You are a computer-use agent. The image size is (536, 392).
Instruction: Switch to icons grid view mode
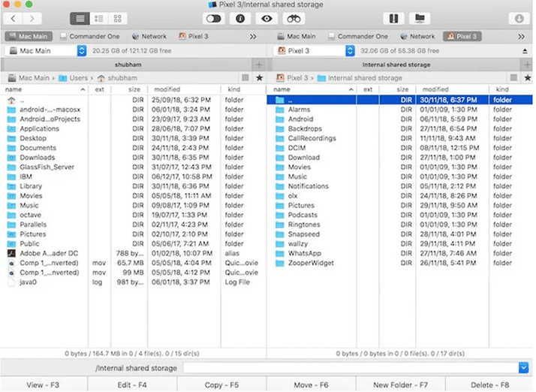tap(118, 18)
